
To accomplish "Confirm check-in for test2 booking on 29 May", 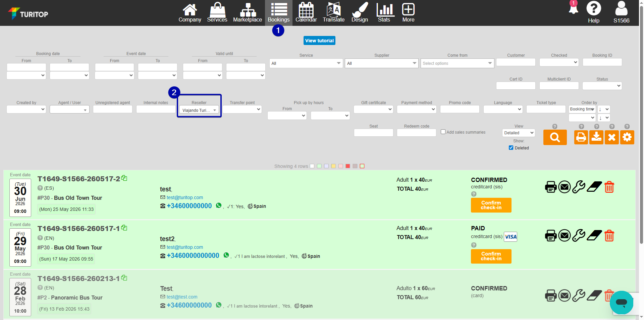I will [491, 256].
